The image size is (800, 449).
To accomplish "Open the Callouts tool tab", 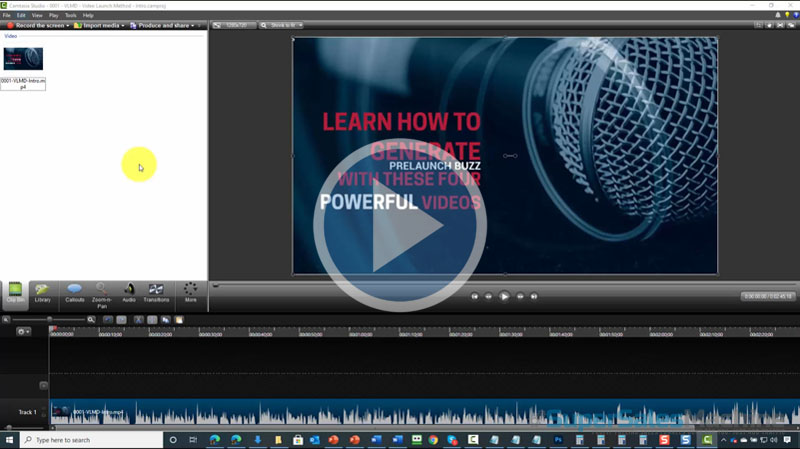I will [x=74, y=292].
